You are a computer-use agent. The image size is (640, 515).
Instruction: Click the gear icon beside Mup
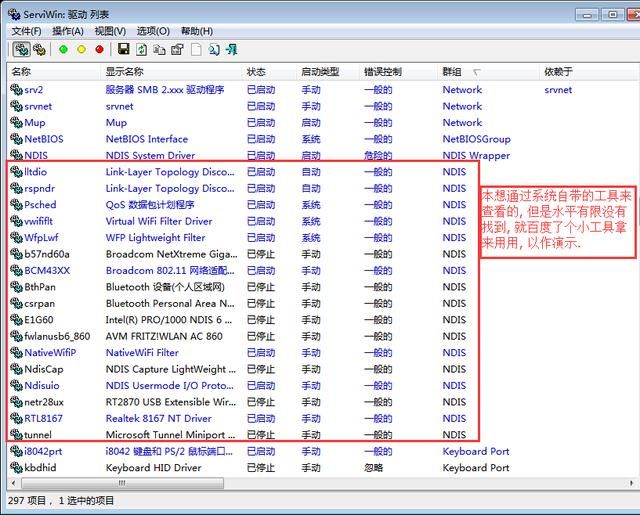[16, 122]
